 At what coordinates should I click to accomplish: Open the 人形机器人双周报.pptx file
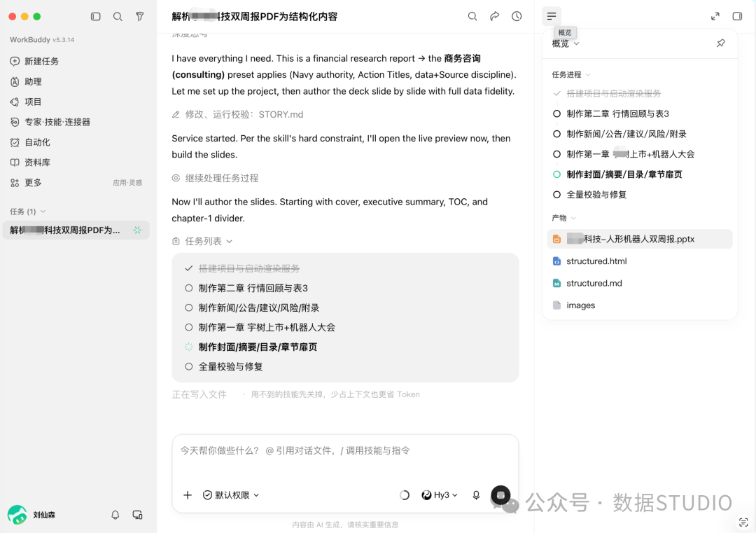pos(640,240)
